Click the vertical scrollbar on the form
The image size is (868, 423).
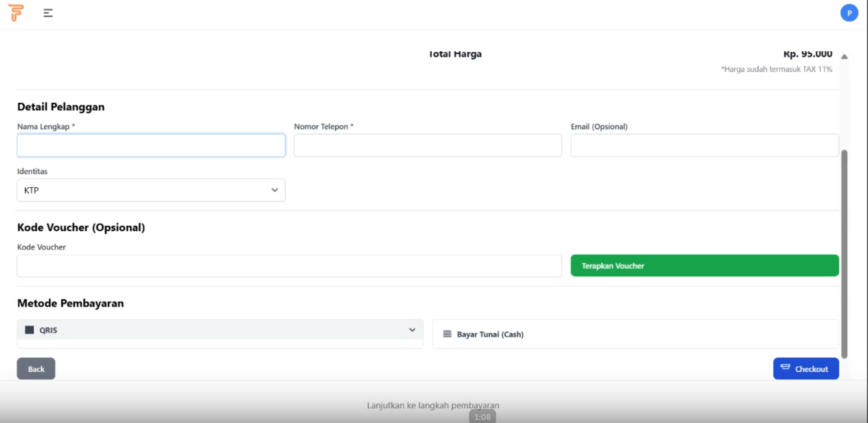(x=844, y=253)
